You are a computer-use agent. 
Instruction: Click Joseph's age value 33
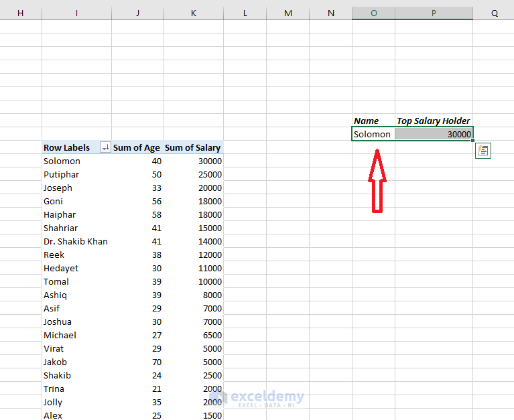(137, 188)
